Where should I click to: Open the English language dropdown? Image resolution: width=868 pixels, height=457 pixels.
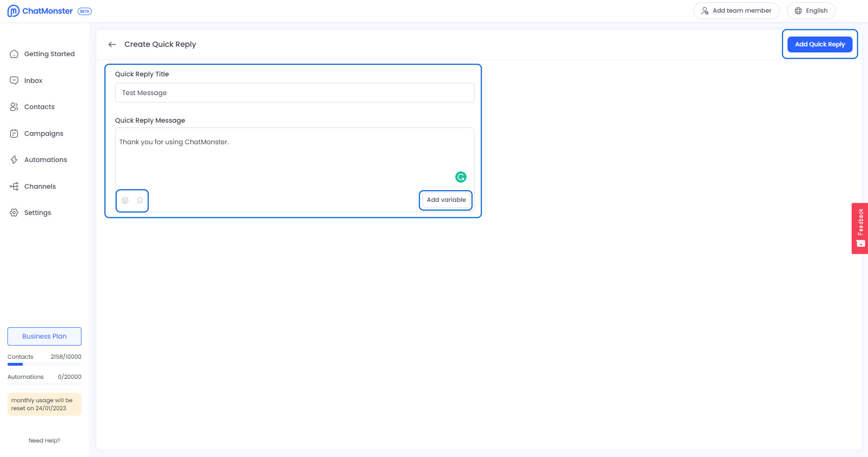(811, 11)
